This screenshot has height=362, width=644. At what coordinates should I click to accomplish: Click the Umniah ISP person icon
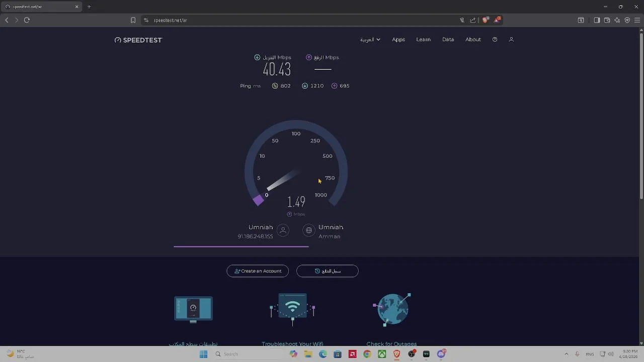point(283,230)
